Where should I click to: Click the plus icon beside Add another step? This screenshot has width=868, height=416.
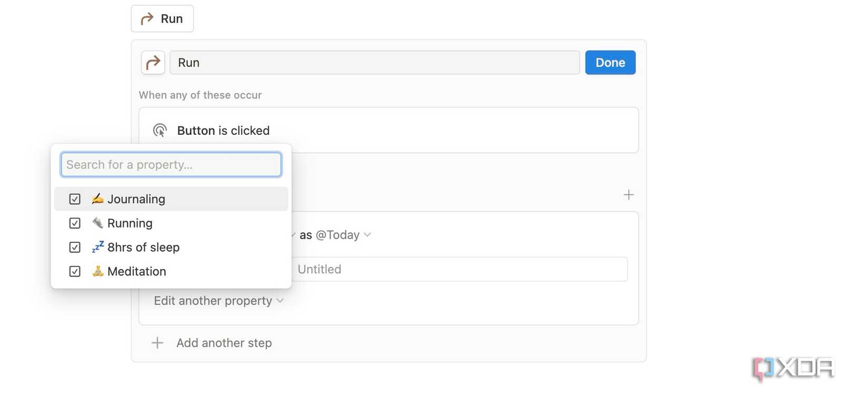(x=157, y=343)
